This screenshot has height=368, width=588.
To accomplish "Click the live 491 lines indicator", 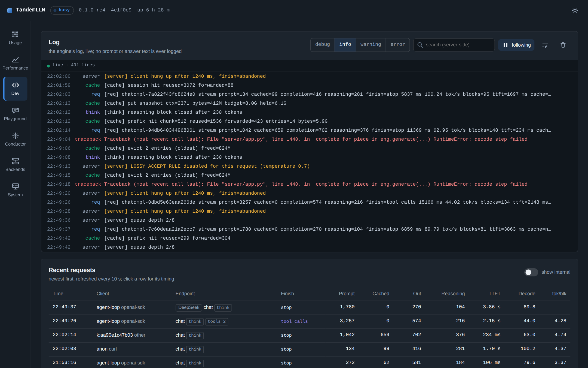I will tap(71, 65).
